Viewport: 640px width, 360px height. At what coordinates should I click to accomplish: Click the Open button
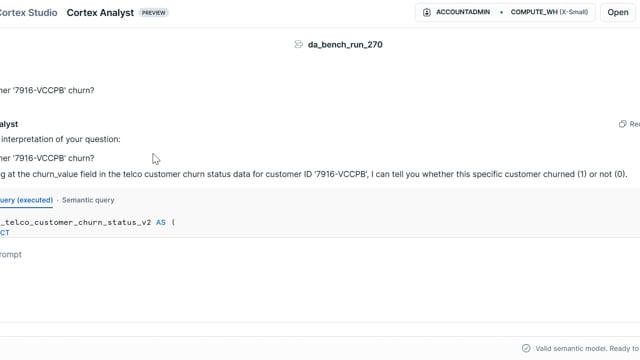(618, 12)
